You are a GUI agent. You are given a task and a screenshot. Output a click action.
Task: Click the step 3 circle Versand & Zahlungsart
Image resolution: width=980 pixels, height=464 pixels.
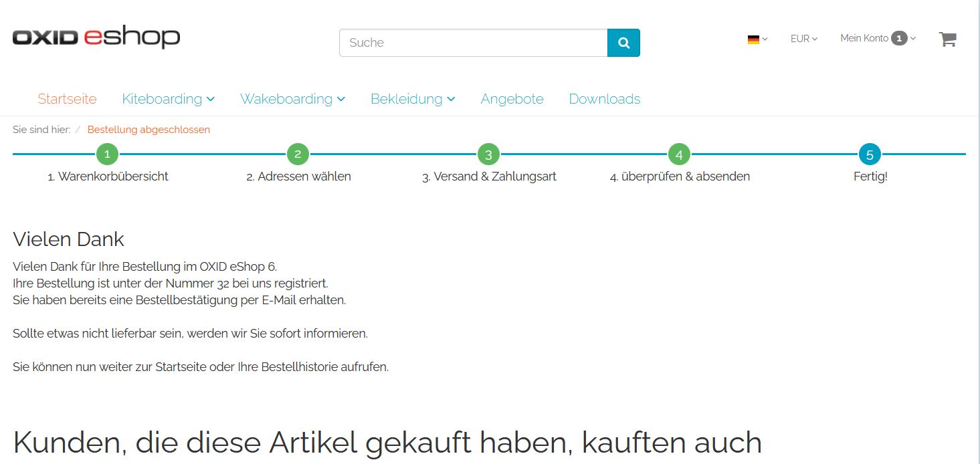coord(488,154)
